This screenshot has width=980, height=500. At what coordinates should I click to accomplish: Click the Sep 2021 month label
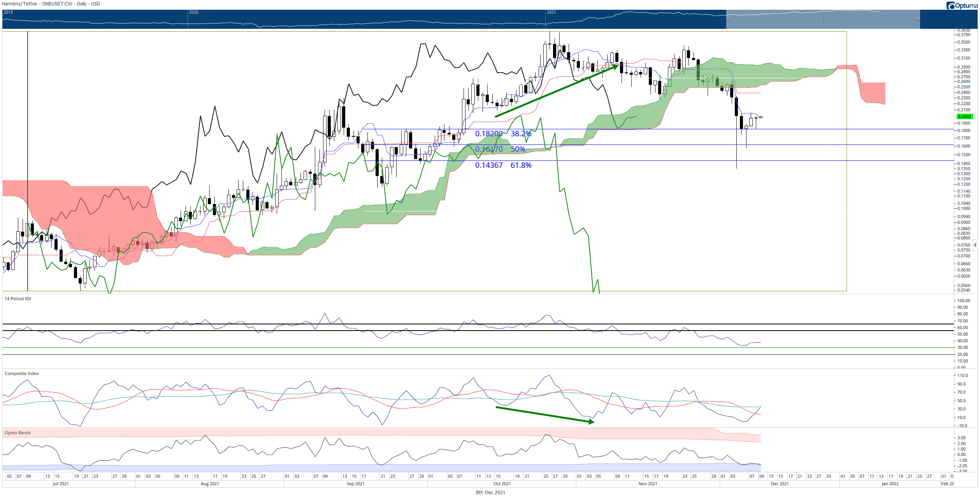pos(355,484)
